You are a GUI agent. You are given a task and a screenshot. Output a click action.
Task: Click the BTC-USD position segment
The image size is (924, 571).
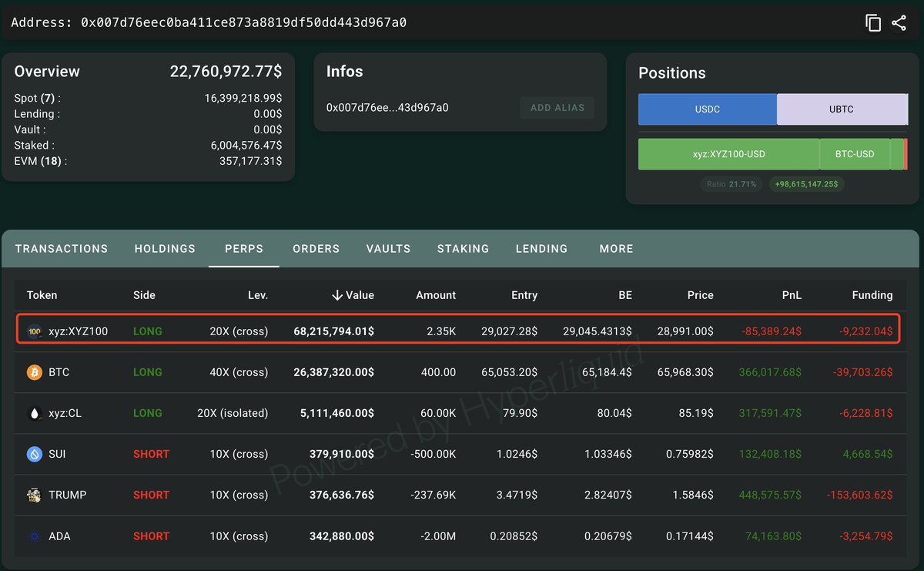(x=855, y=154)
